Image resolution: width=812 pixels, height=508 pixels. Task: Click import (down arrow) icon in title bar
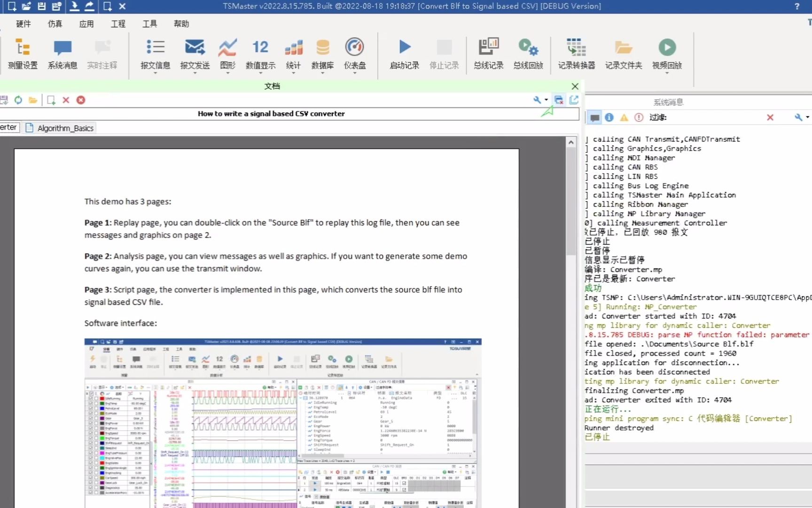coord(74,6)
